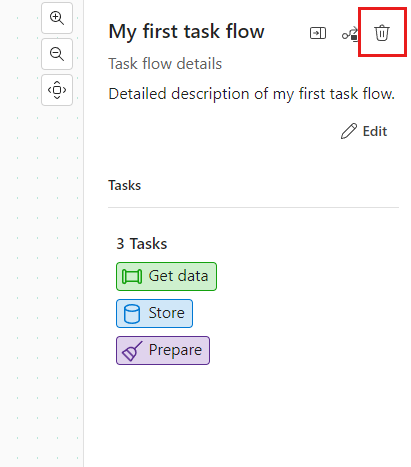411x467 pixels.
Task: Delete the task flow with trash icon
Action: tap(382, 33)
